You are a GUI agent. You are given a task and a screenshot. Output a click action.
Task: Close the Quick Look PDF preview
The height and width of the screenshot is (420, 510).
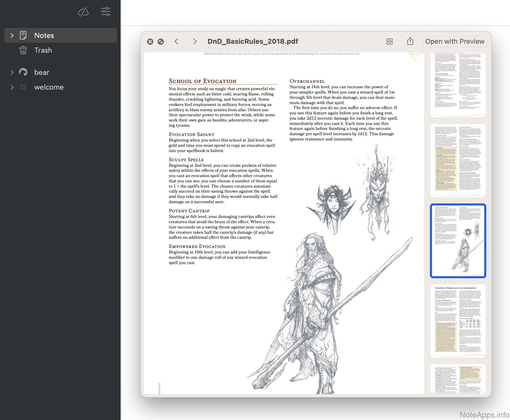coord(150,42)
